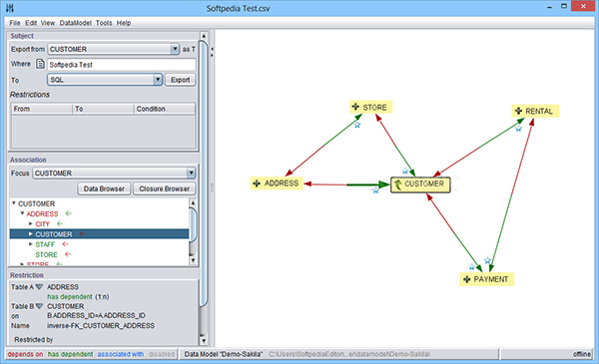The width and height of the screenshot is (599, 364).
Task: Click 'associated with' legend in status bar
Action: click(121, 354)
